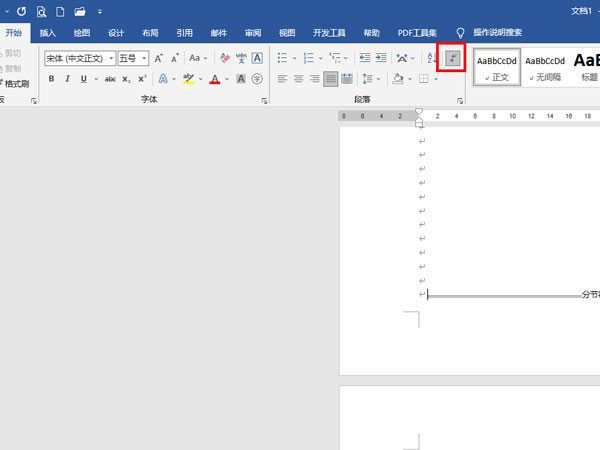
Task: Click the increase indent icon
Action: pyautogui.click(x=383, y=59)
